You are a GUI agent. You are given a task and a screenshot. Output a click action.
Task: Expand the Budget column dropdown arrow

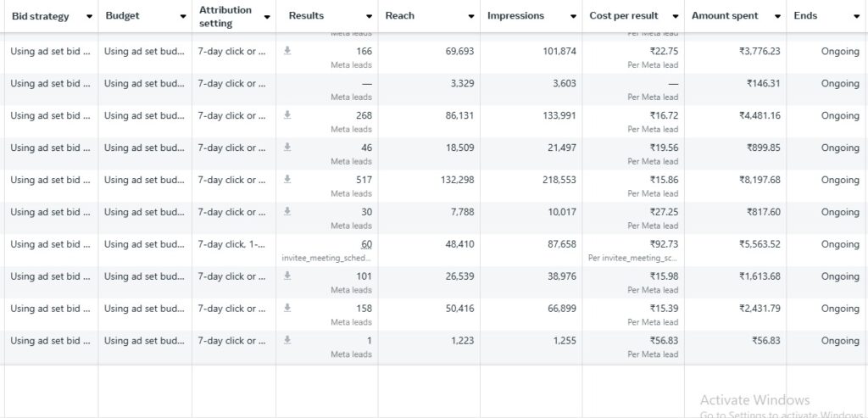[183, 17]
